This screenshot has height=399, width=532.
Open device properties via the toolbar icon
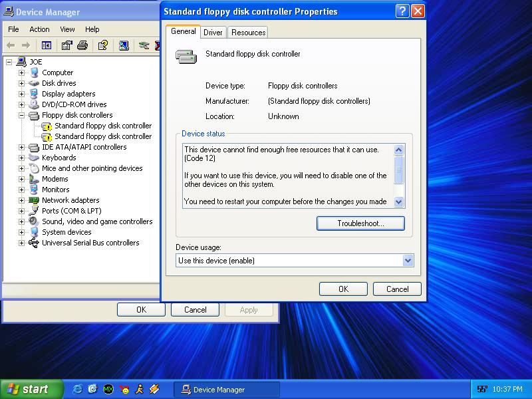[x=65, y=45]
